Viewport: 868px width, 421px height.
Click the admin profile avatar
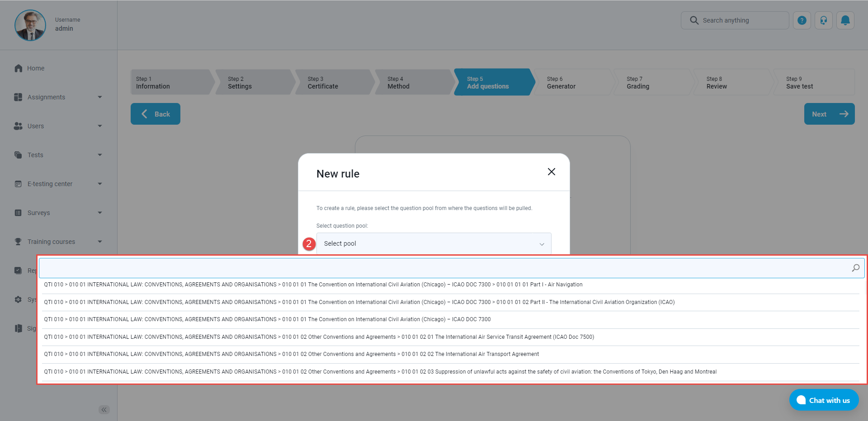(x=30, y=25)
